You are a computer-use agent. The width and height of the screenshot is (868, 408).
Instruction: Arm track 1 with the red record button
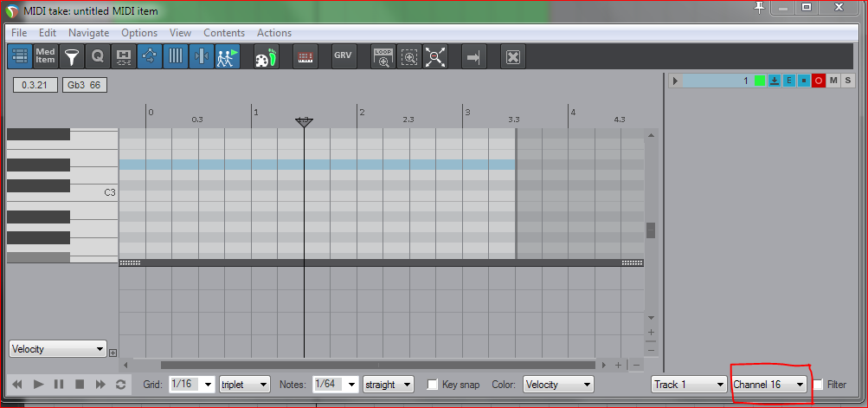pos(818,81)
